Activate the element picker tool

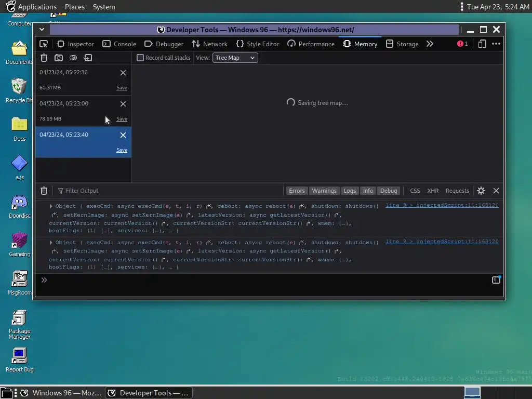pos(44,44)
